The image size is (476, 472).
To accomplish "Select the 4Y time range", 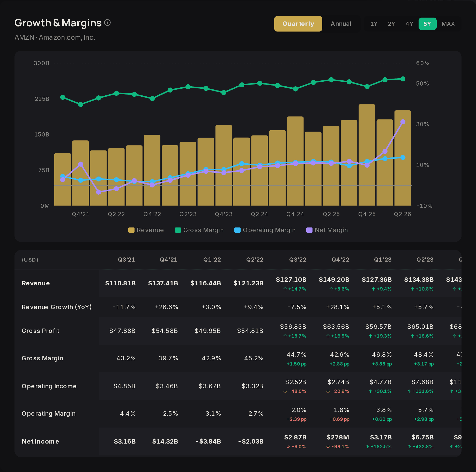I will point(409,24).
